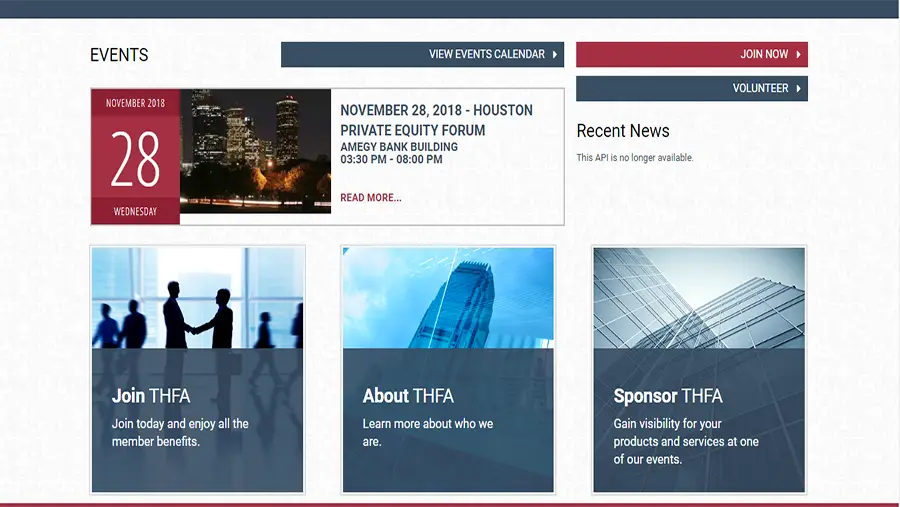Screen dimensions: 900x507
Task: Open Houston Private Equity Forum event title
Action: (436, 120)
